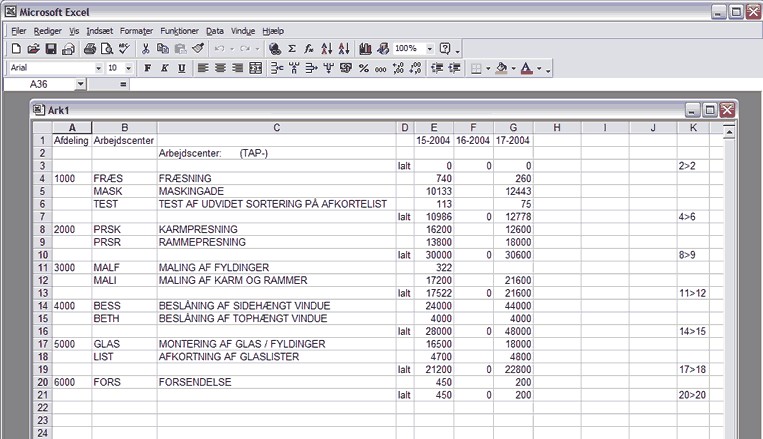Toggle Italic formatting

tap(164, 68)
